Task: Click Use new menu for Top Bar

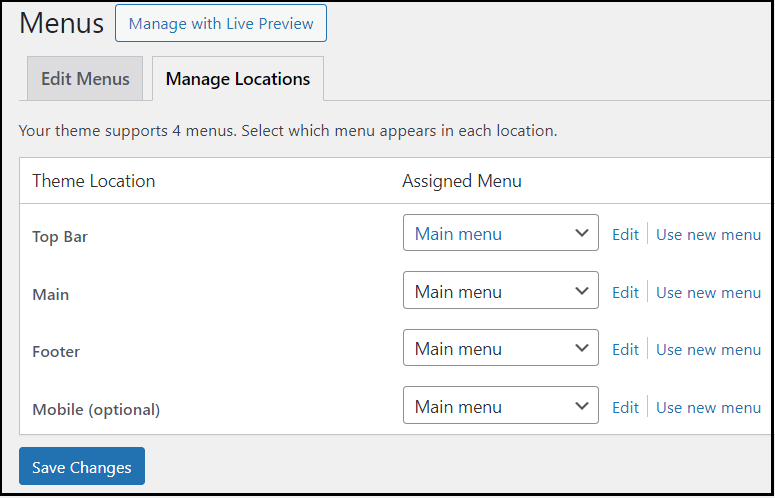Action: pos(708,235)
